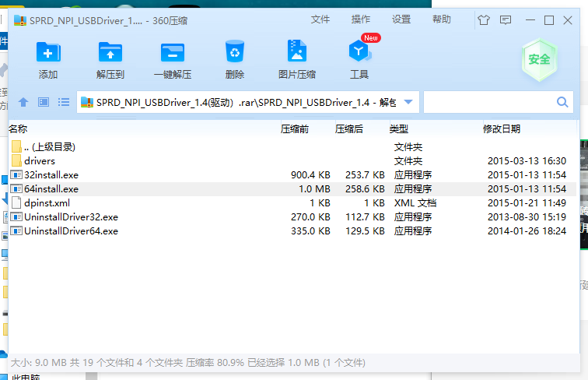Open the 文件 (File) menu
This screenshot has width=588, height=380.
pos(320,19)
